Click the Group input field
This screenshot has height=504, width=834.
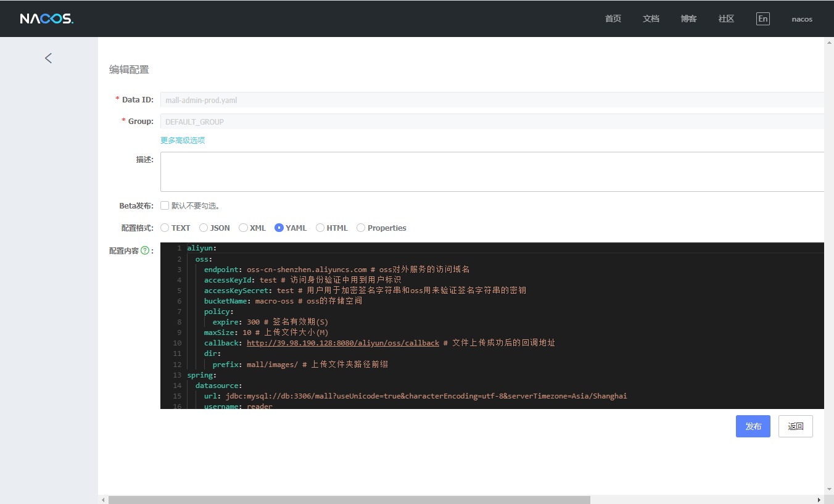(x=492, y=122)
